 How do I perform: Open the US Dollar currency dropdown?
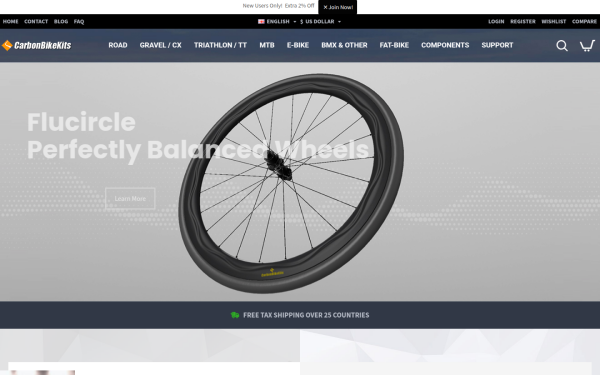[320, 21]
